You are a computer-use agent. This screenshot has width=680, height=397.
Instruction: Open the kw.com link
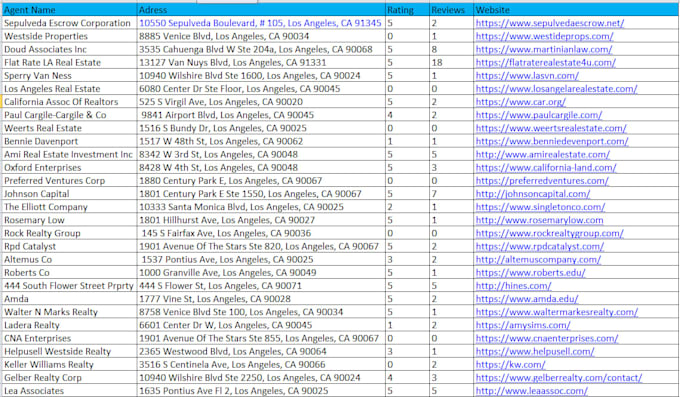coord(510,365)
